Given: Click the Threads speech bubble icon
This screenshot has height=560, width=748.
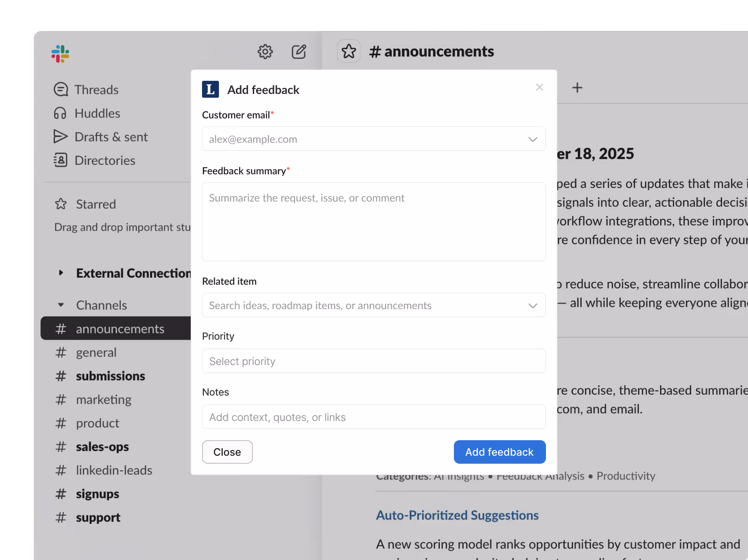Looking at the screenshot, I should point(61,89).
